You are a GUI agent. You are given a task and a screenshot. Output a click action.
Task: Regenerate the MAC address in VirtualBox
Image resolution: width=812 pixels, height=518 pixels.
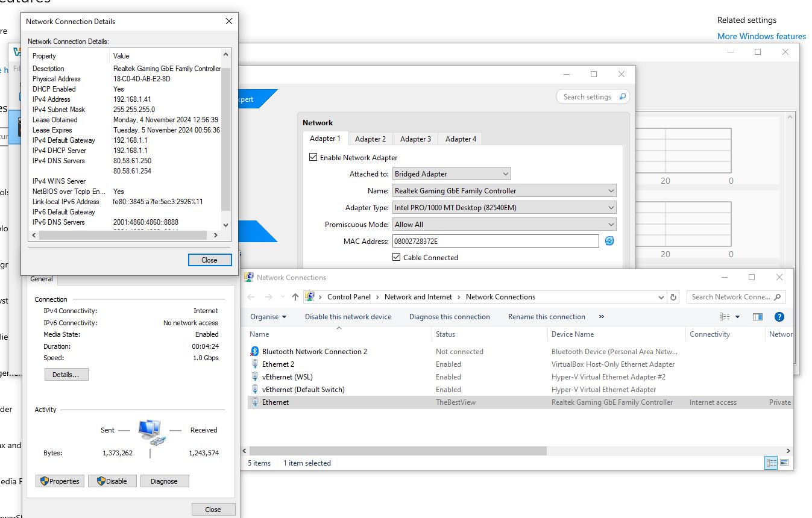(x=609, y=241)
